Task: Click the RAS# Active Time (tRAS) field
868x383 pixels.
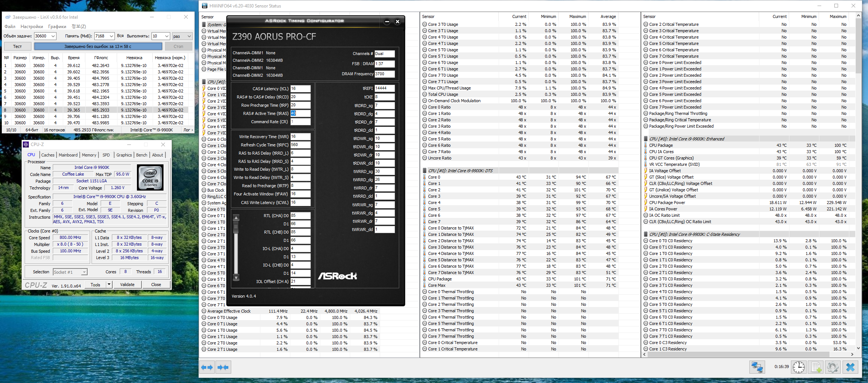Action: 300,113
